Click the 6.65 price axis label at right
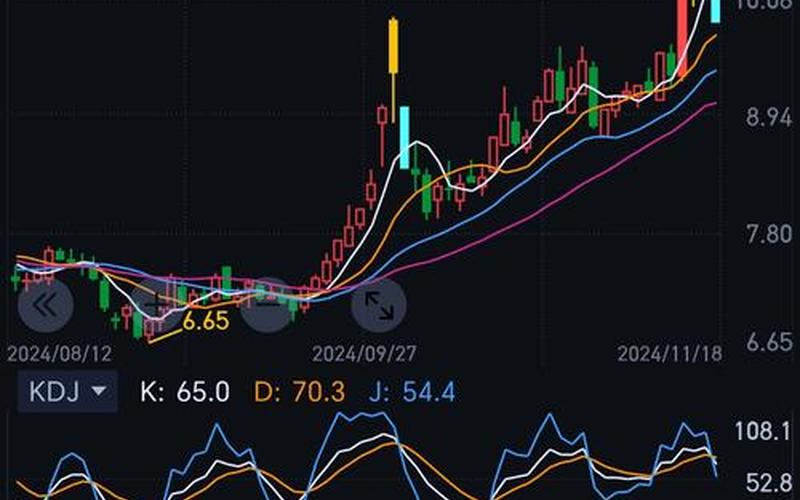Screen dimensions: 800x500 coord(768,343)
